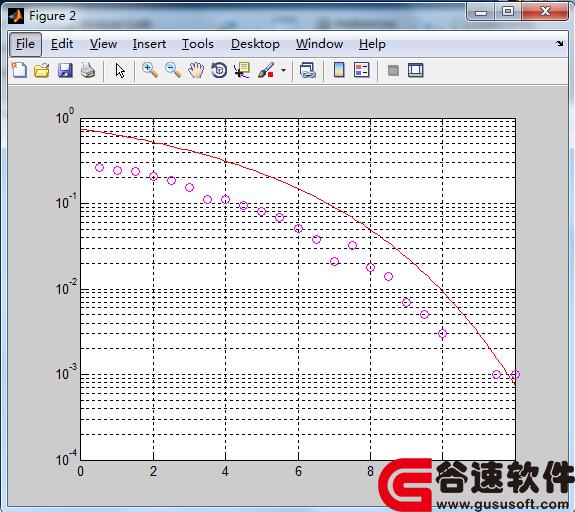Select the Data Cursor tool
Viewport: 575px width, 512px height.
pos(242,70)
